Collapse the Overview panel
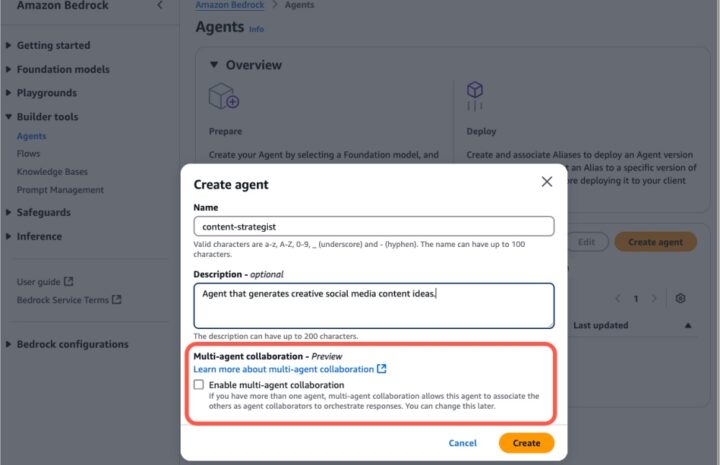This screenshot has width=720, height=465. (214, 65)
